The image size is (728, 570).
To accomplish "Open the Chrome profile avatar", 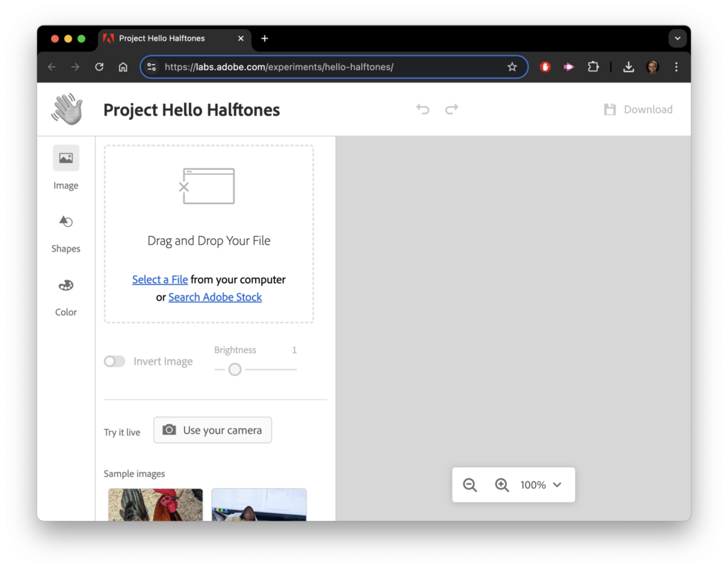I will pyautogui.click(x=653, y=67).
